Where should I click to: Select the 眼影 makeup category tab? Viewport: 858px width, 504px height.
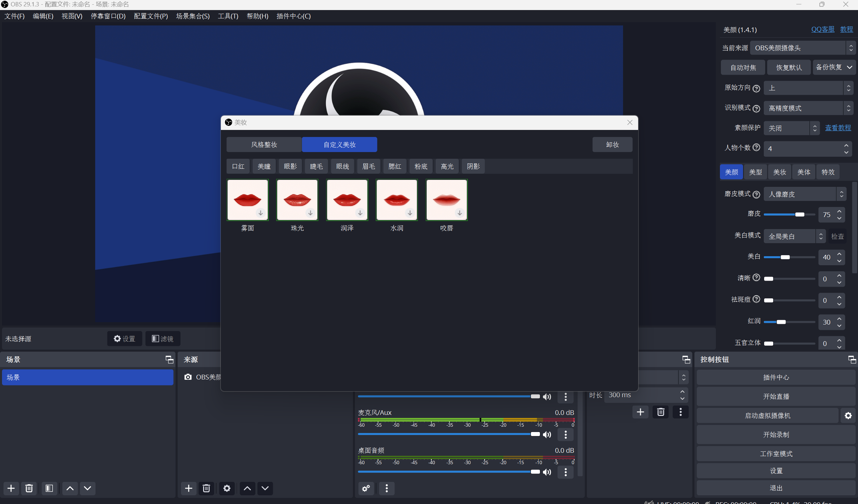tap(290, 166)
